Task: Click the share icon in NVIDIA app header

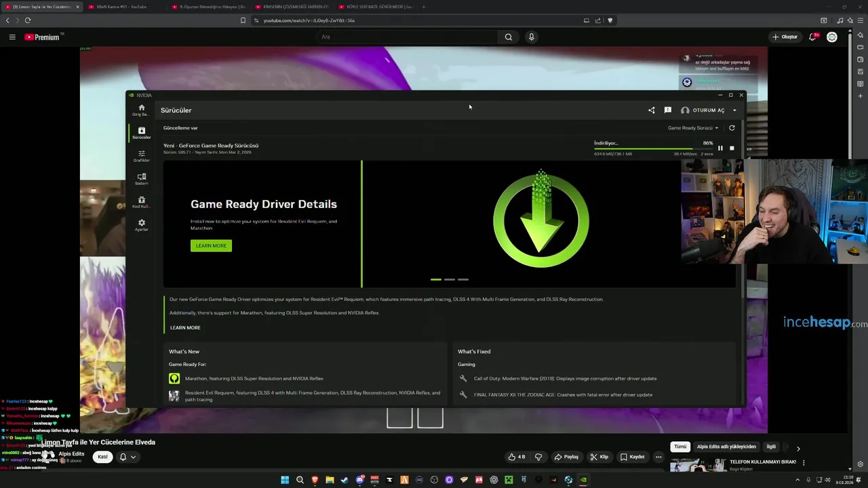Action: coord(652,110)
